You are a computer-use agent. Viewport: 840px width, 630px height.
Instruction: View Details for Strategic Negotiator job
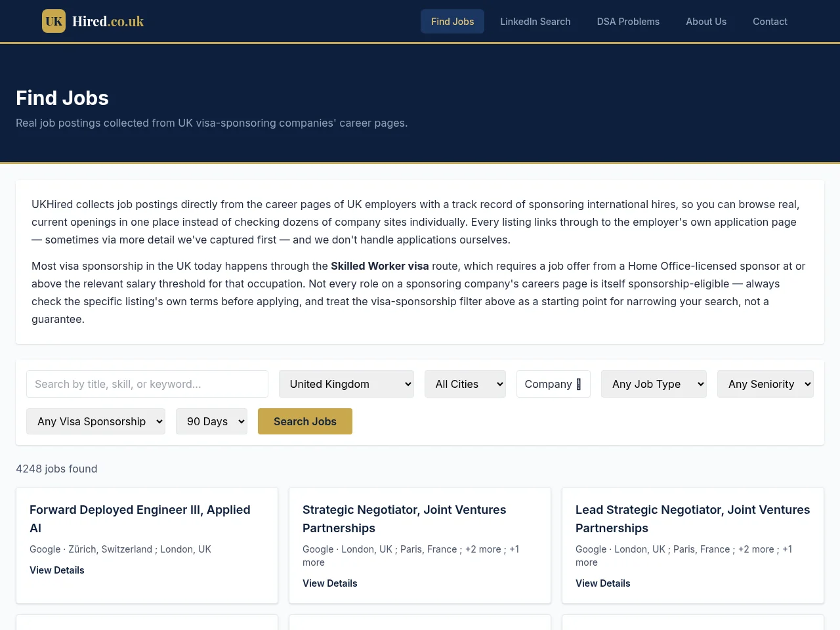point(330,583)
